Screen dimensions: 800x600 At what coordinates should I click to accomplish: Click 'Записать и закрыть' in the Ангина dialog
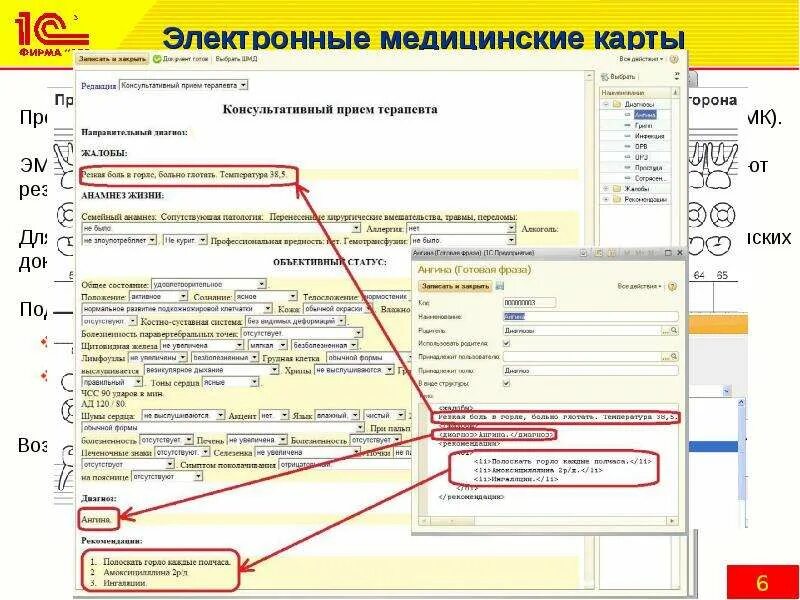tap(455, 286)
